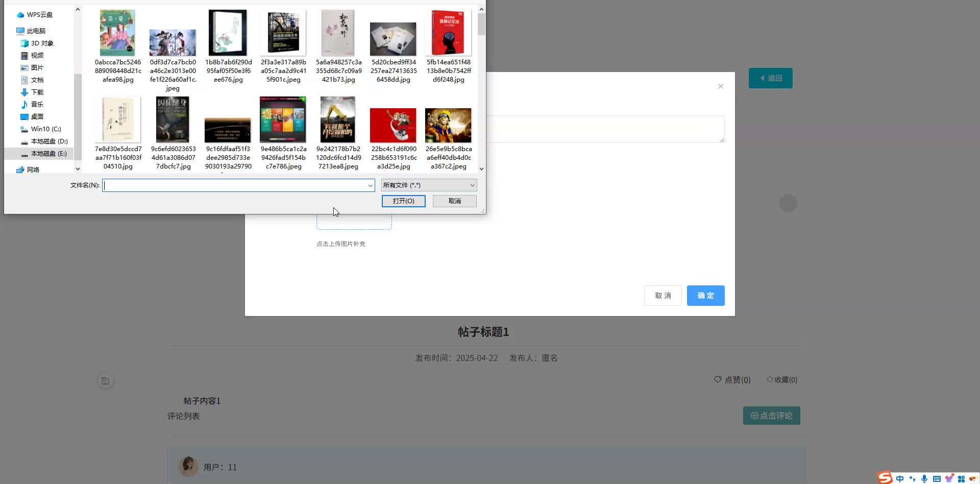Click the 返回 back button

click(x=771, y=78)
